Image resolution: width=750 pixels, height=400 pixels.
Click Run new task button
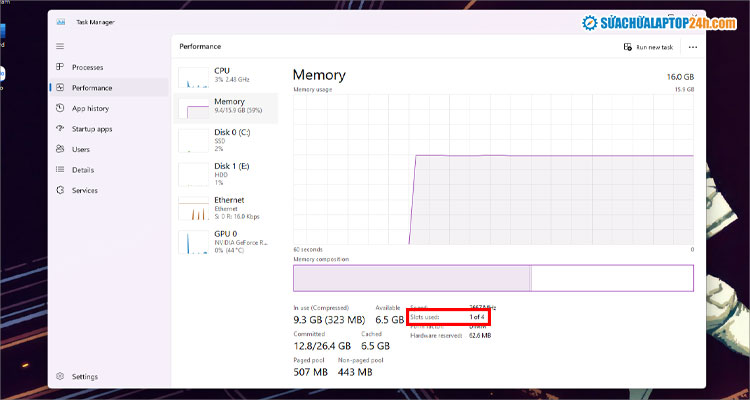[644, 47]
